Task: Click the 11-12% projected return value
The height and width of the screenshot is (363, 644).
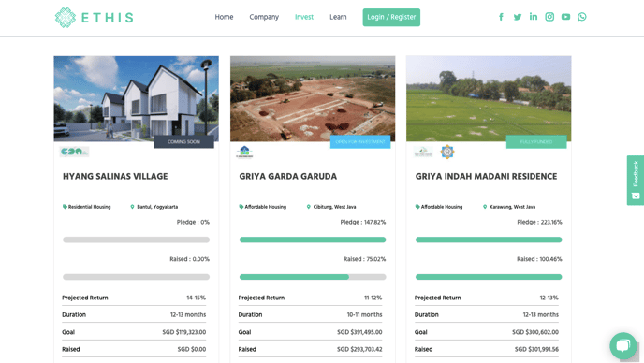Action: [x=373, y=298]
